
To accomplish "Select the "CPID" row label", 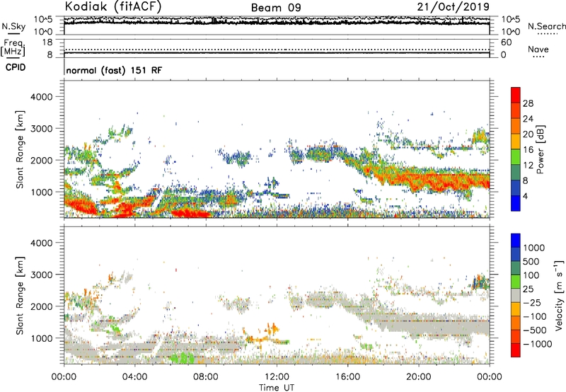I will coord(16,67).
